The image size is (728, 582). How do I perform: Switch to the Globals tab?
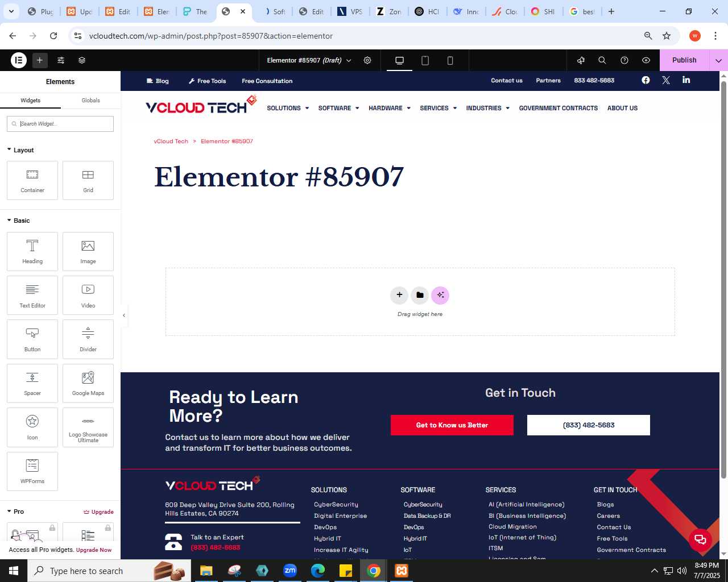[x=90, y=101]
